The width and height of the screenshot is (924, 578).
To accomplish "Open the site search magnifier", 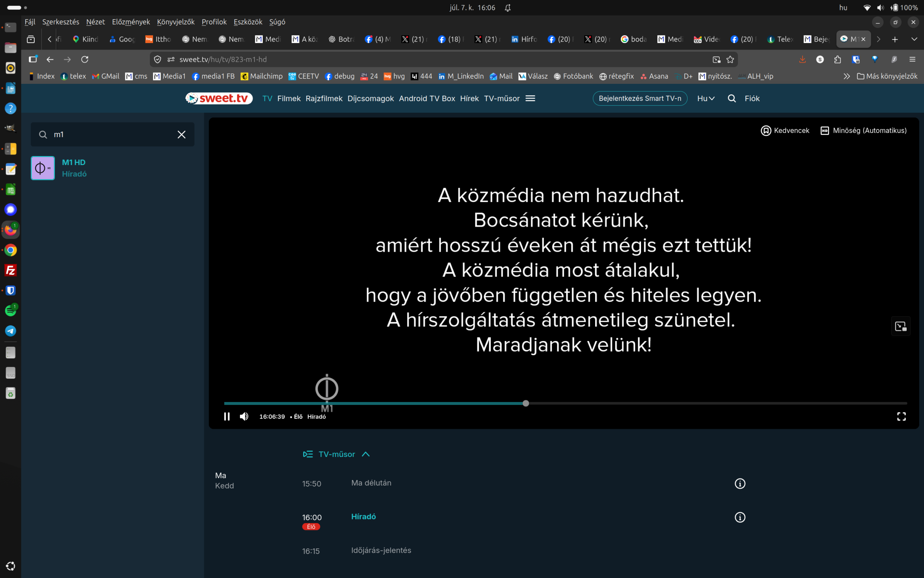I will tap(732, 98).
